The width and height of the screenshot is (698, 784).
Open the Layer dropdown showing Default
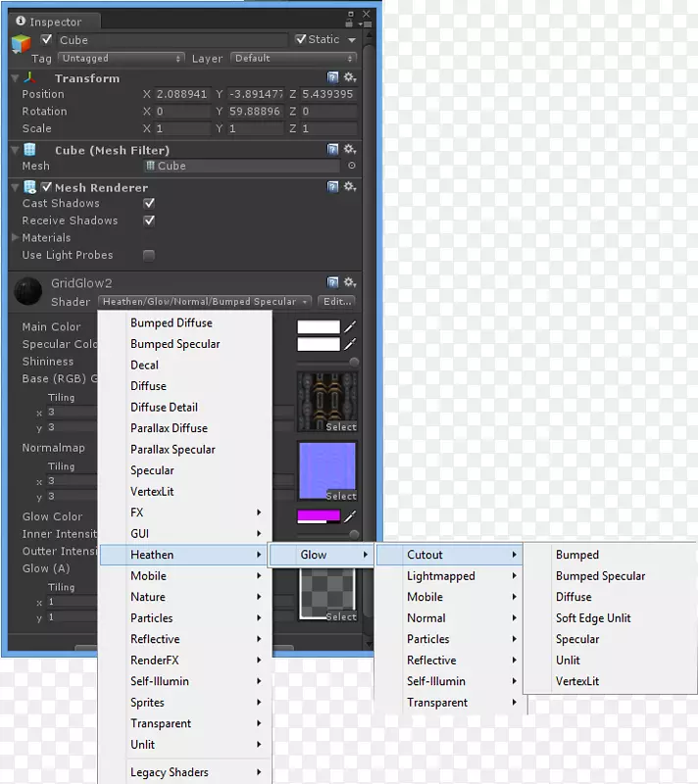[291, 59]
